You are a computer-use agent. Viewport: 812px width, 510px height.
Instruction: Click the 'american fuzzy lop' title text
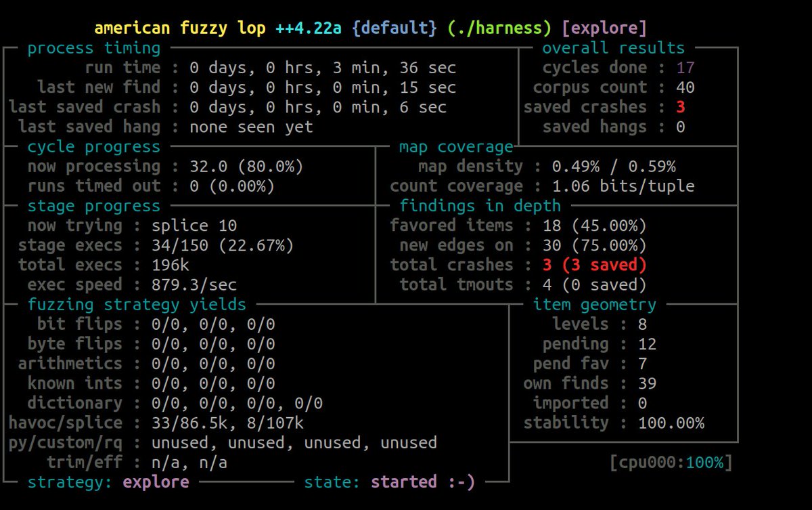[x=181, y=28]
